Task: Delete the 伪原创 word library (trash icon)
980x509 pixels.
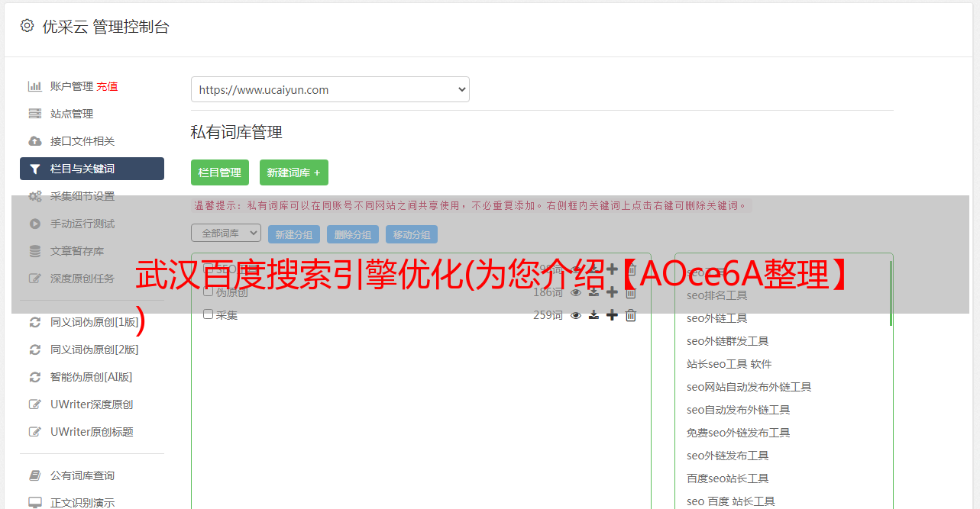Action: (631, 292)
